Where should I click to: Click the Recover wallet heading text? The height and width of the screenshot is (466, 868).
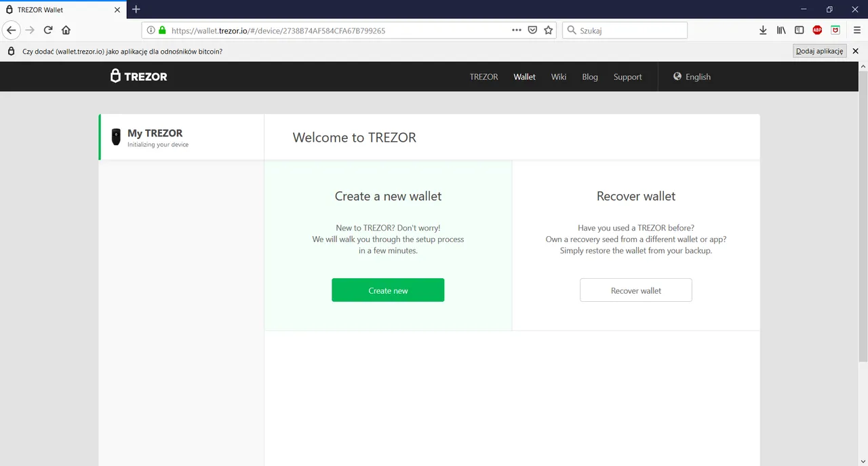point(636,196)
